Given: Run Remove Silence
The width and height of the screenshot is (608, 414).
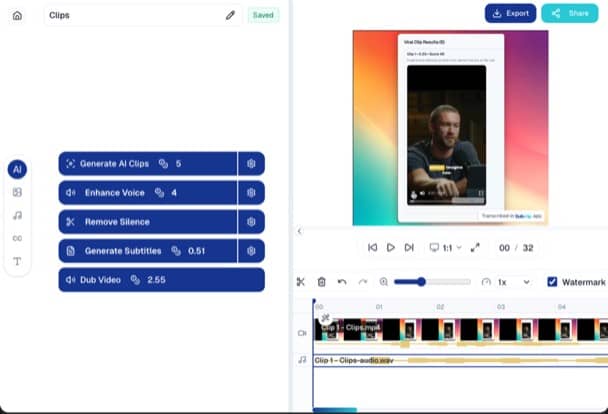Looking at the screenshot, I should click(148, 222).
